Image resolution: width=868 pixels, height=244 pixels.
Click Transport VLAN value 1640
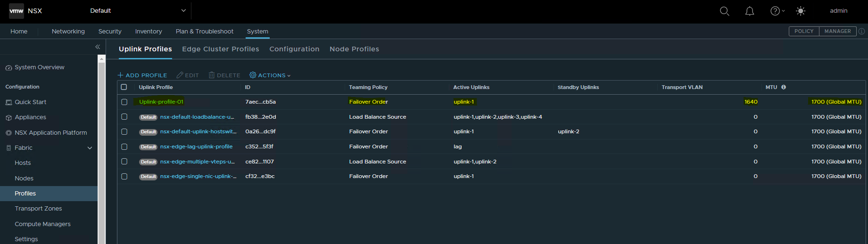click(x=751, y=102)
